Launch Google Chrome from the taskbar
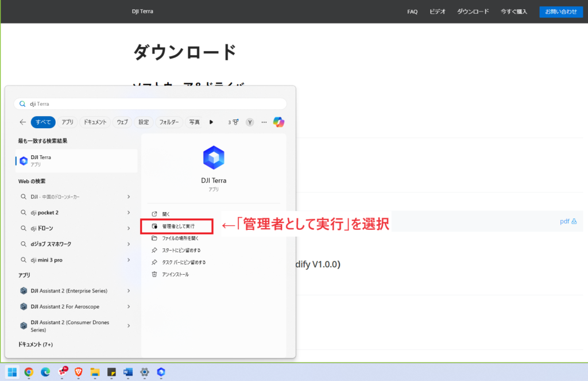 29,372
